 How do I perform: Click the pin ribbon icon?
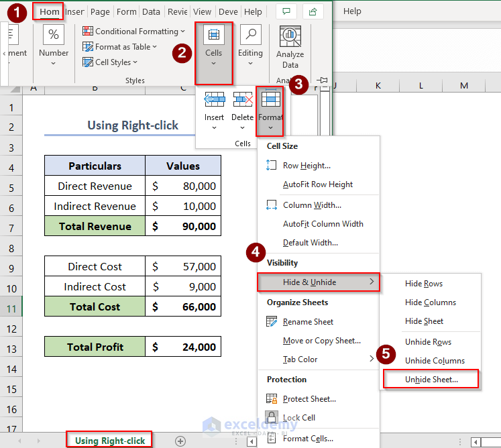pos(322,80)
